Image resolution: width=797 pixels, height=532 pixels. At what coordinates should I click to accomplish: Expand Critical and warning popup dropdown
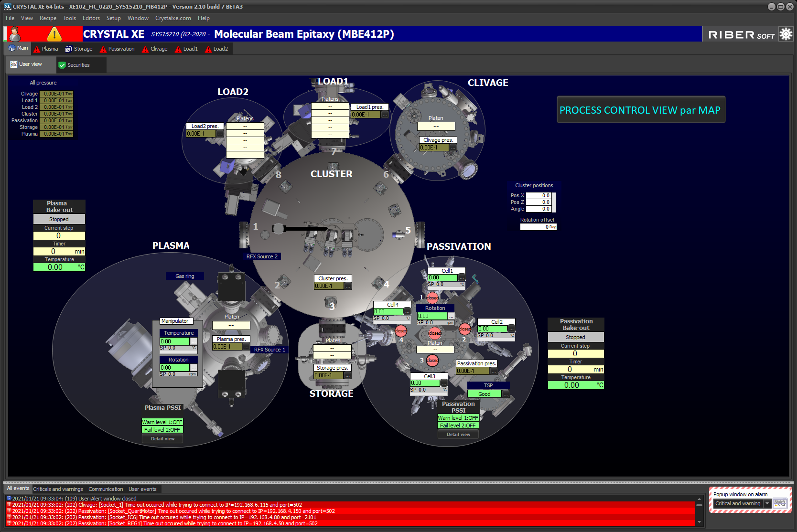767,503
